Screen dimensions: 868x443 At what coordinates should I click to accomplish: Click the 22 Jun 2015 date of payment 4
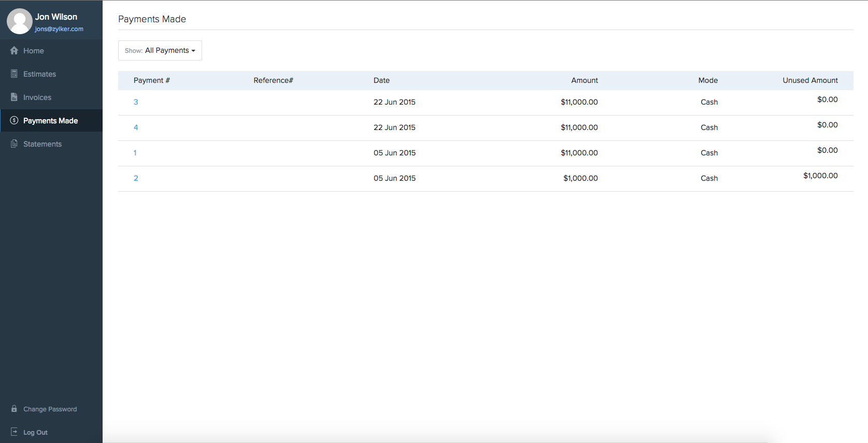[x=394, y=127]
